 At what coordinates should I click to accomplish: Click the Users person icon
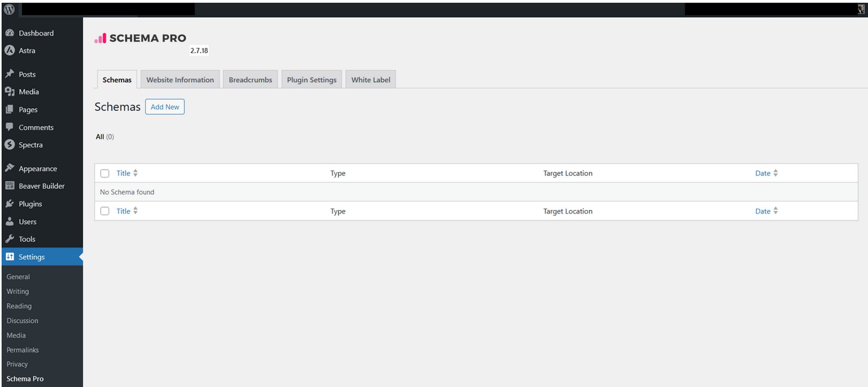(10, 222)
